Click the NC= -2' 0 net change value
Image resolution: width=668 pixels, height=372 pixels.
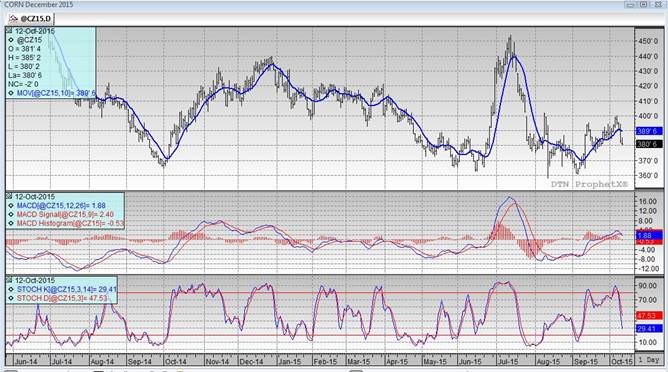coord(23,84)
